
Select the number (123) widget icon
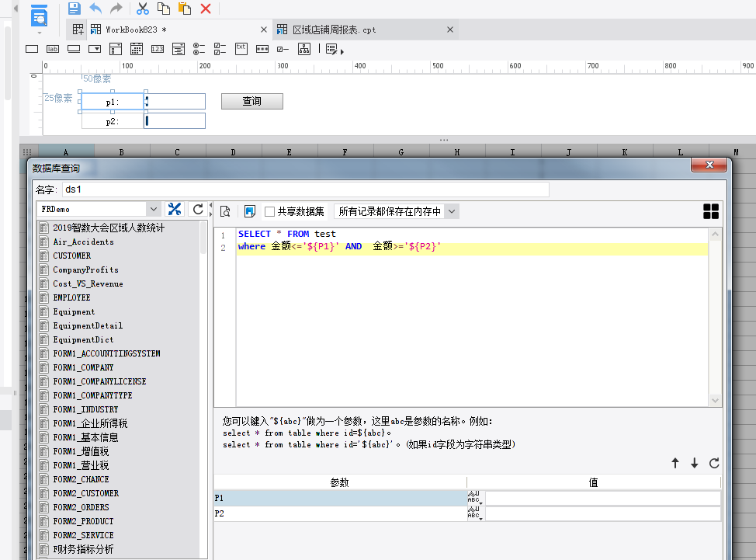(158, 49)
